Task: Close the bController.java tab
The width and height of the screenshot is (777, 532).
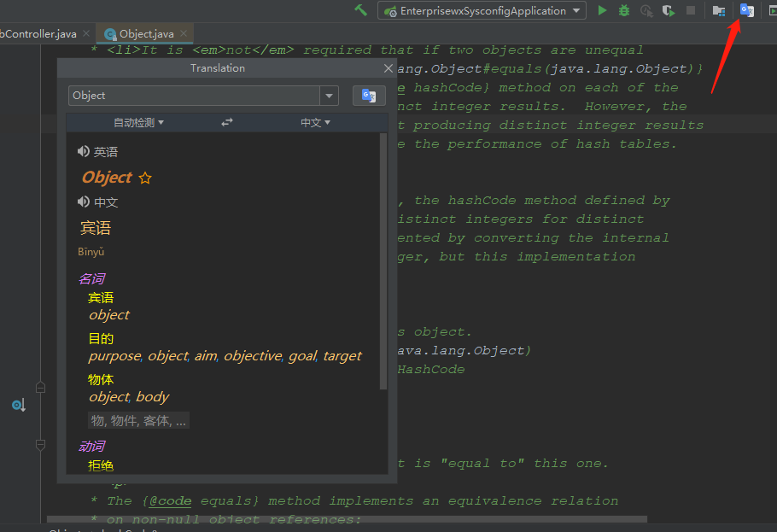Action: click(x=86, y=33)
